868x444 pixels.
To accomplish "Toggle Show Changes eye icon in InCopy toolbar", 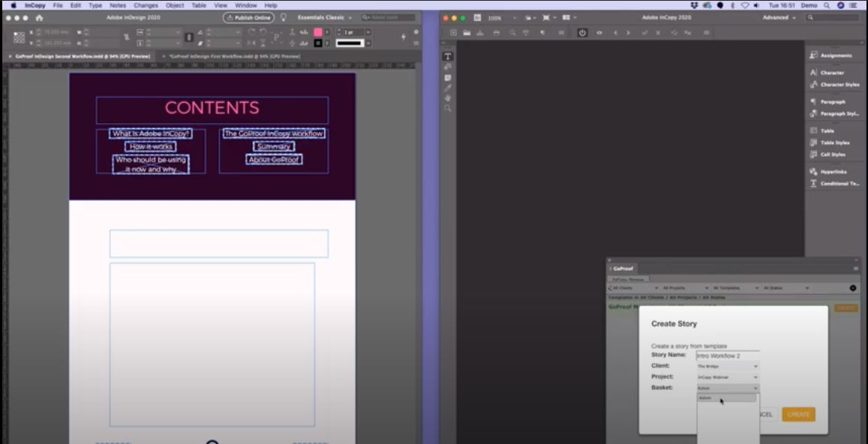I will 599,33.
